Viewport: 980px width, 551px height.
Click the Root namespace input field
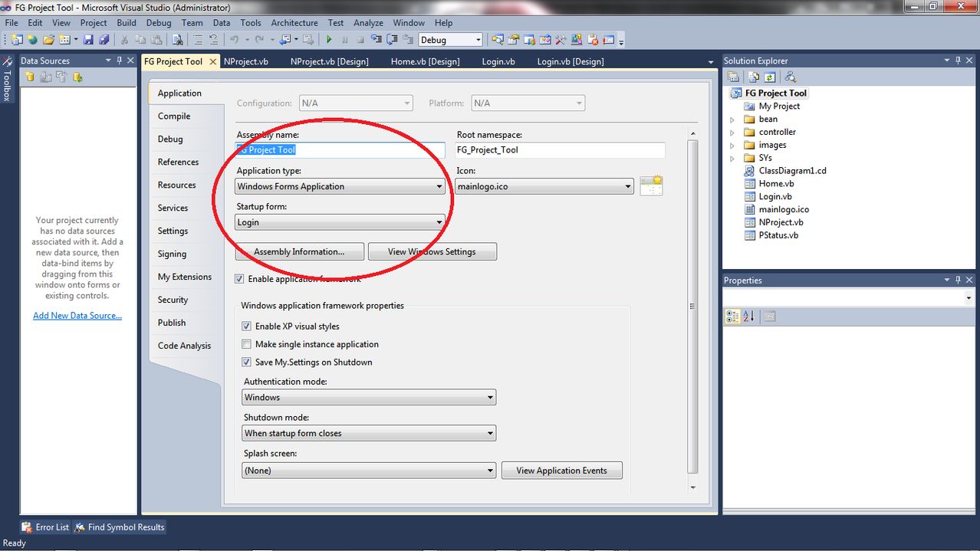(560, 149)
